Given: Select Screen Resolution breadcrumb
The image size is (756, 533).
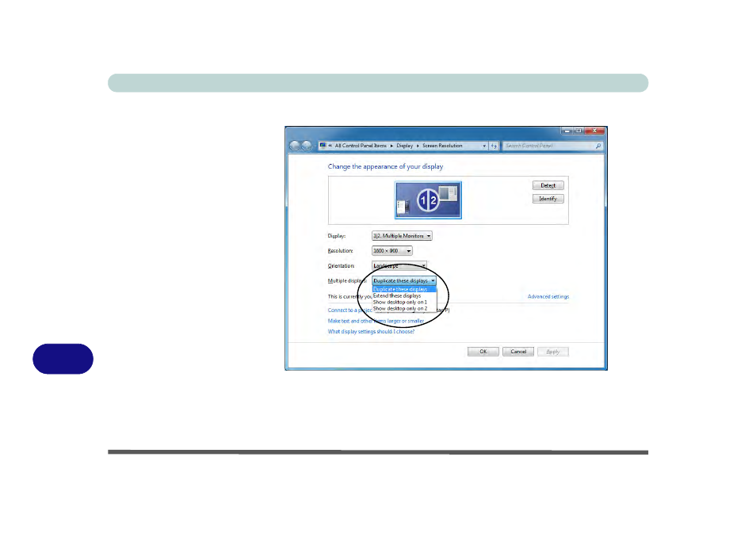Looking at the screenshot, I should click(x=442, y=146).
